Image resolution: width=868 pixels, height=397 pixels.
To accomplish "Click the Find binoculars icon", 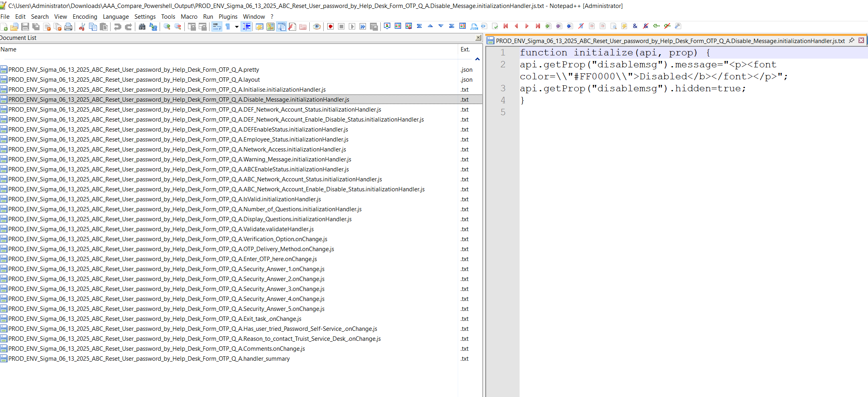I will 142,27.
